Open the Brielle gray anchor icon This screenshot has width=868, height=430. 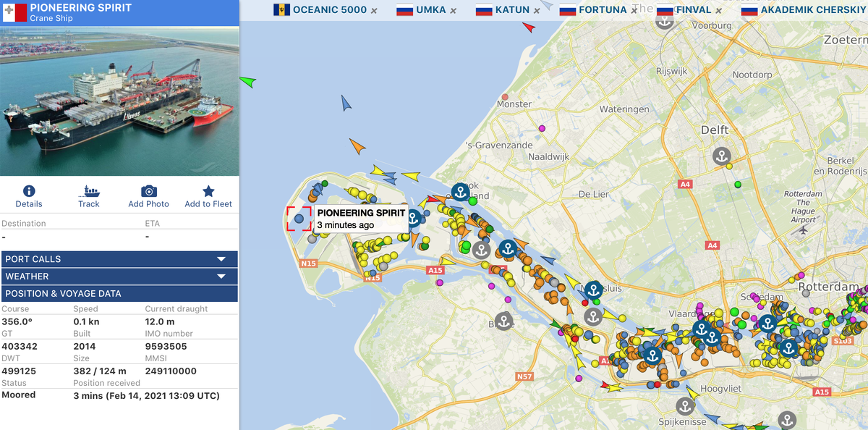[x=504, y=321]
